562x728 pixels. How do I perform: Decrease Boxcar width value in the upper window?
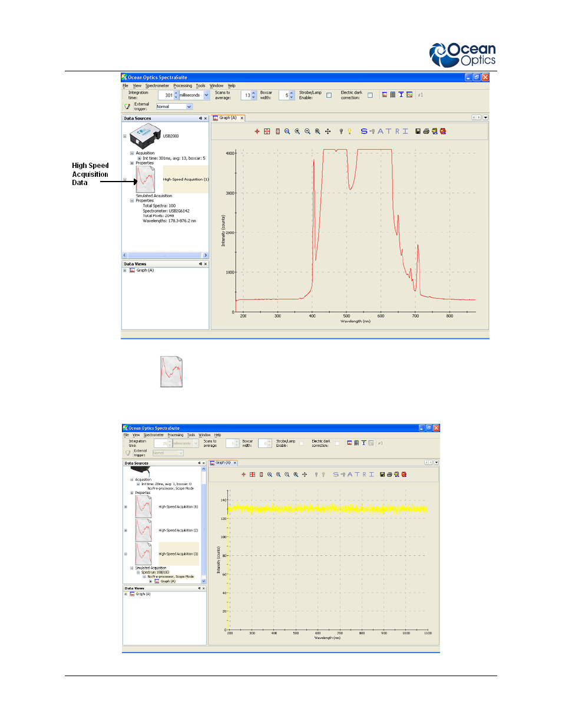[x=292, y=97]
